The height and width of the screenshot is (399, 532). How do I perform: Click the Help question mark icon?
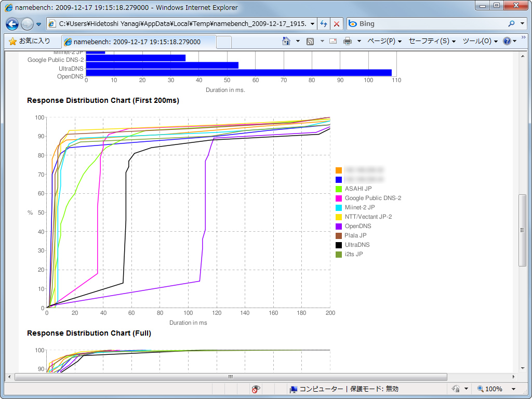(x=507, y=42)
